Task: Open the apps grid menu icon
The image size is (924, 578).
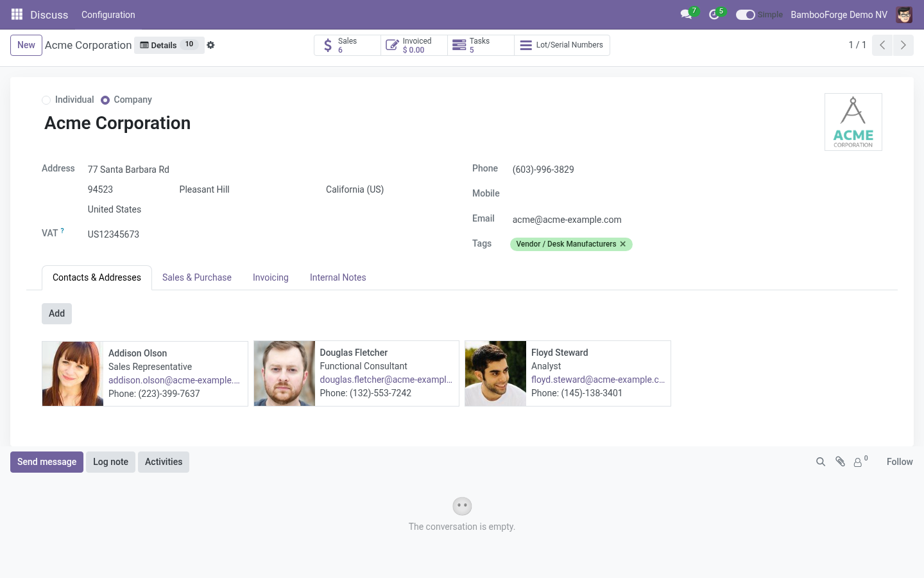Action: (x=17, y=14)
